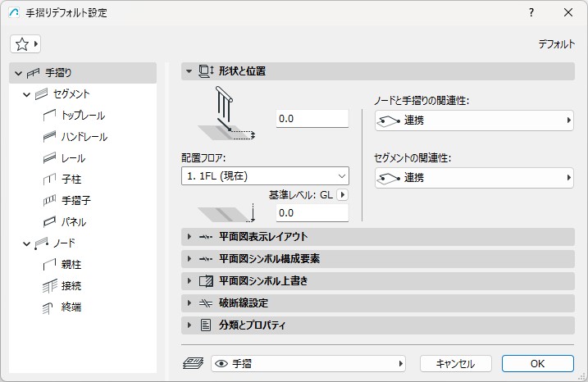Screen dimensions: 588x382
Task: Select 終端 end node item
Action: [72, 307]
